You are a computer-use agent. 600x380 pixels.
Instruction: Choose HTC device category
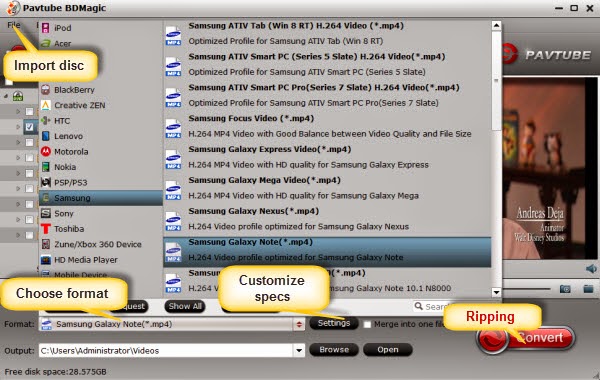coord(101,121)
